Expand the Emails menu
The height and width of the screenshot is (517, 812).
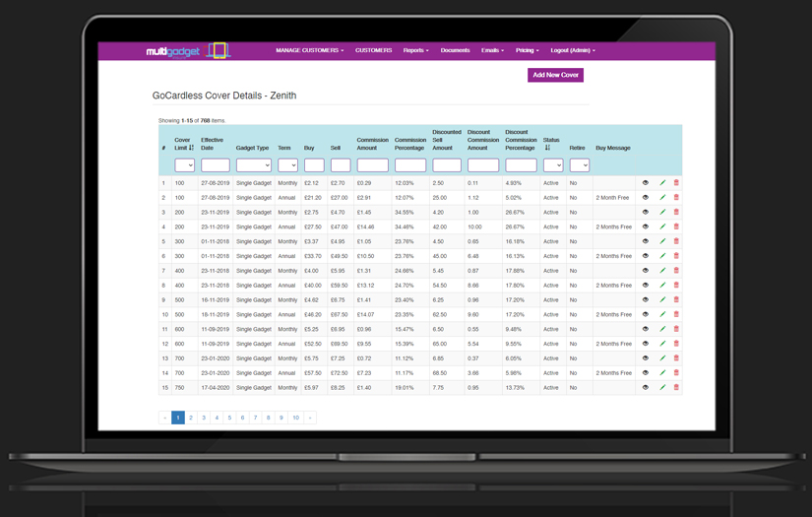(492, 50)
